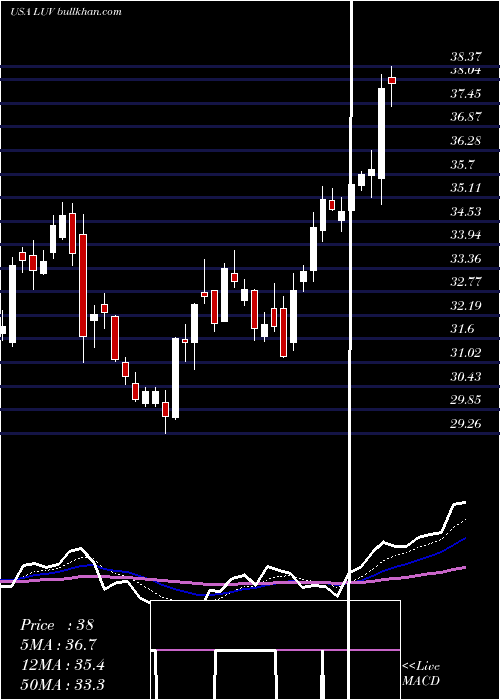The image size is (500, 700).
Task: Click the 'Price : 38' readout
Action: (57, 625)
